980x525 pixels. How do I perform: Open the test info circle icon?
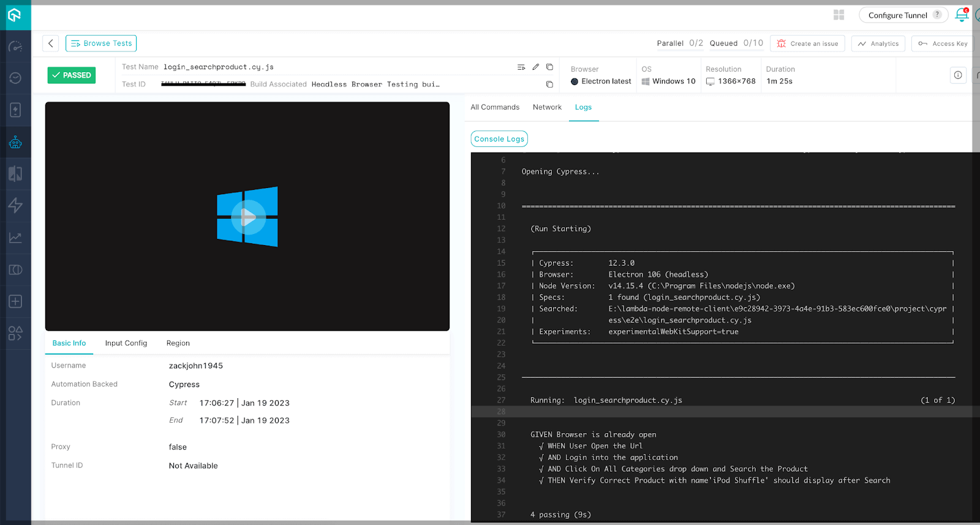tap(958, 75)
